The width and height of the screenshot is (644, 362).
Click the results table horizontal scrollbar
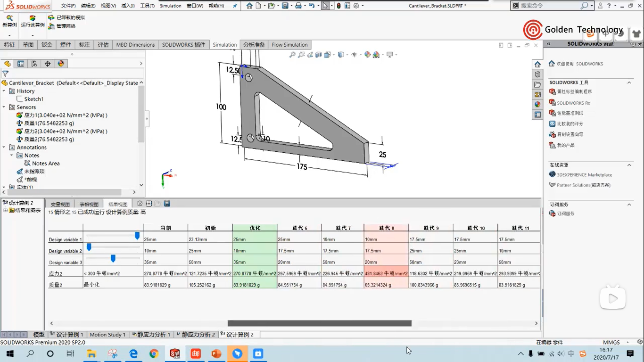(x=319, y=323)
